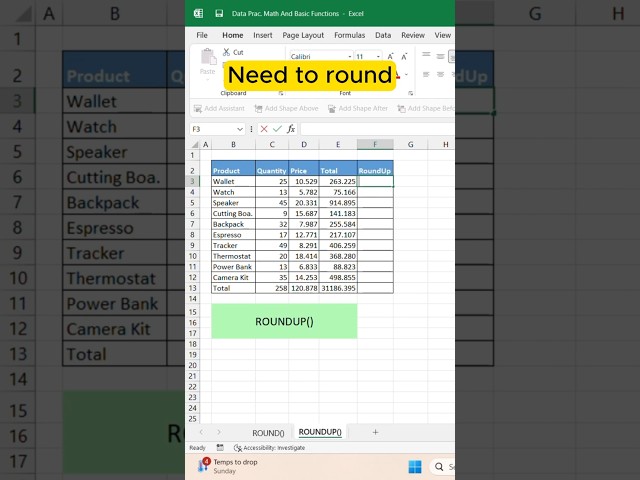Add a new sheet with plus icon
The image size is (640, 480).
pos(375,432)
